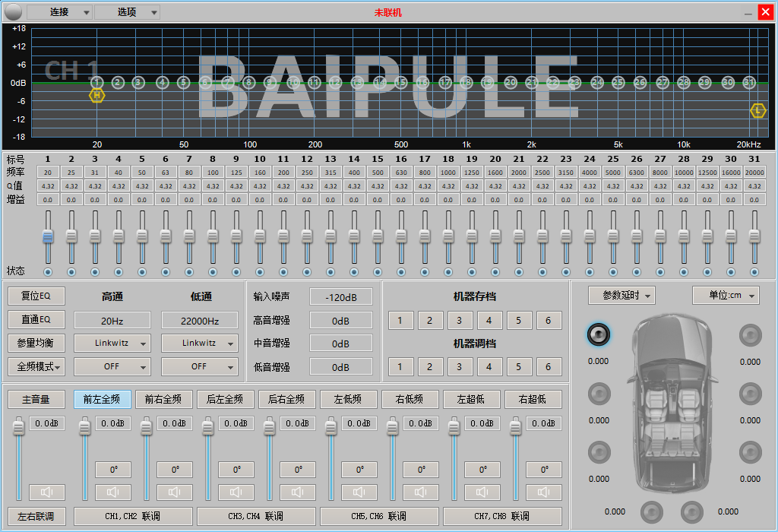The height and width of the screenshot is (532, 778).
Task: Mute the 右超低 channel
Action: [x=544, y=492]
